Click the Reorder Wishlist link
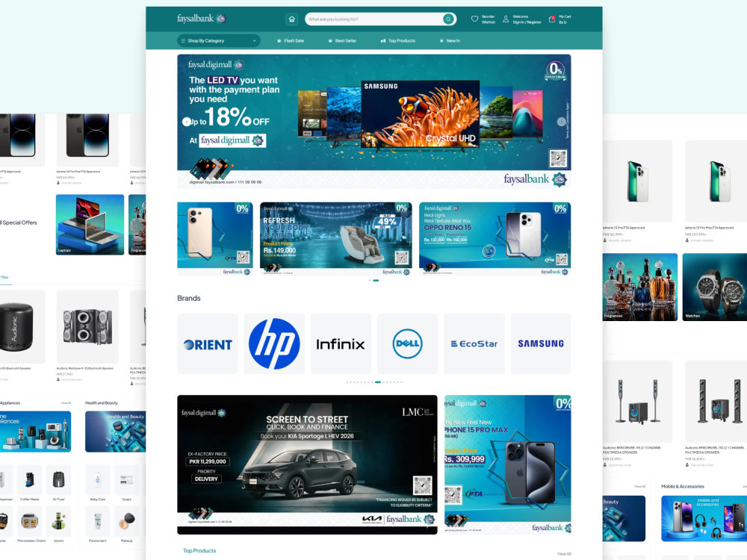Viewport: 747px width, 560px height. [x=489, y=19]
